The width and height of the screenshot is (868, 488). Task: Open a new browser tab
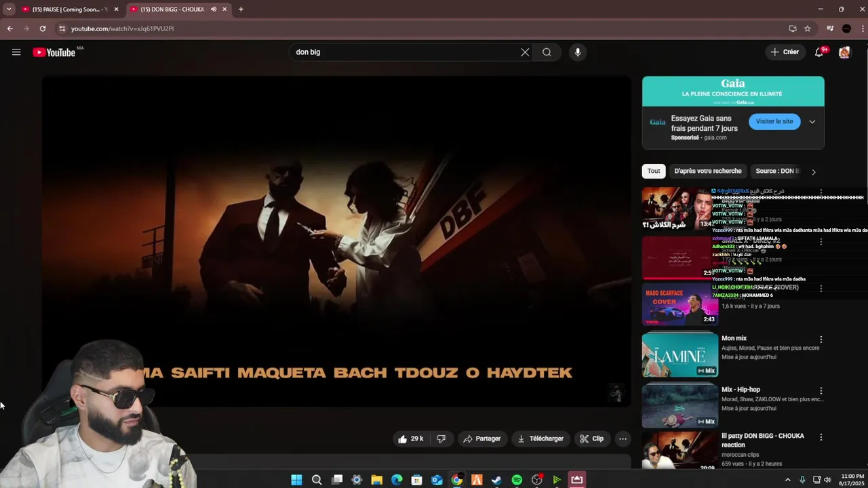(241, 9)
